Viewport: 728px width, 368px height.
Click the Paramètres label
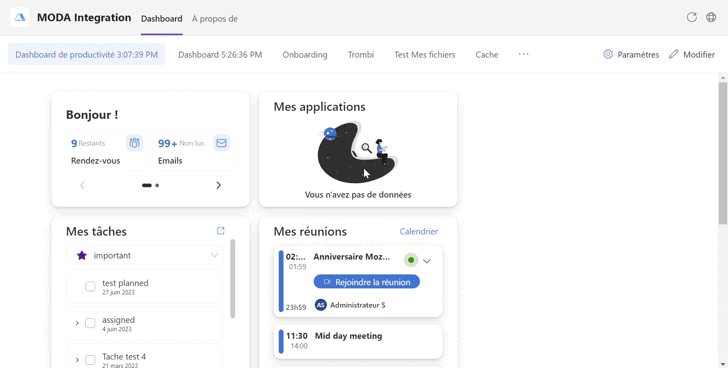tap(638, 54)
